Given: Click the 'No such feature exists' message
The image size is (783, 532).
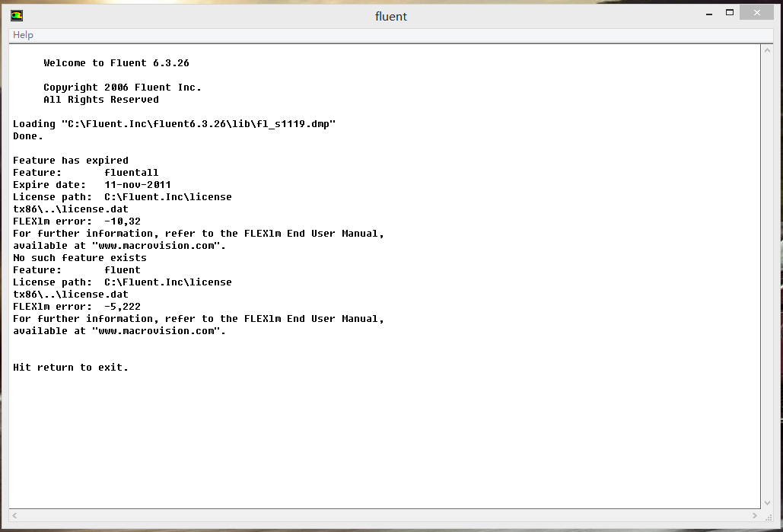Looking at the screenshot, I should [x=80, y=258].
